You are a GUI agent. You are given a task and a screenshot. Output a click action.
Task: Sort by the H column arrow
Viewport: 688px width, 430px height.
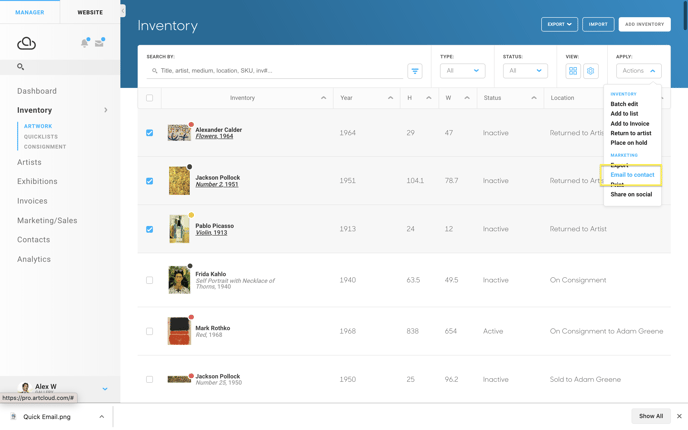(x=429, y=98)
